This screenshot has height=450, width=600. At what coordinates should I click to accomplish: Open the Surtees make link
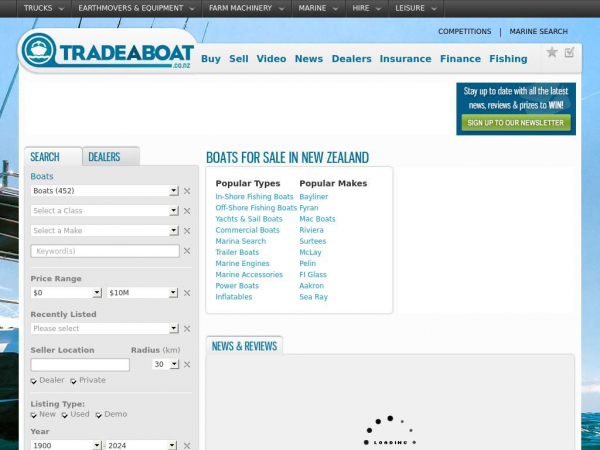click(313, 241)
